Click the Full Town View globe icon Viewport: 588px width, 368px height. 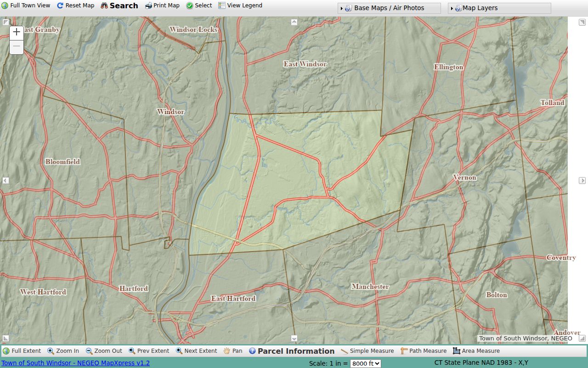point(5,6)
